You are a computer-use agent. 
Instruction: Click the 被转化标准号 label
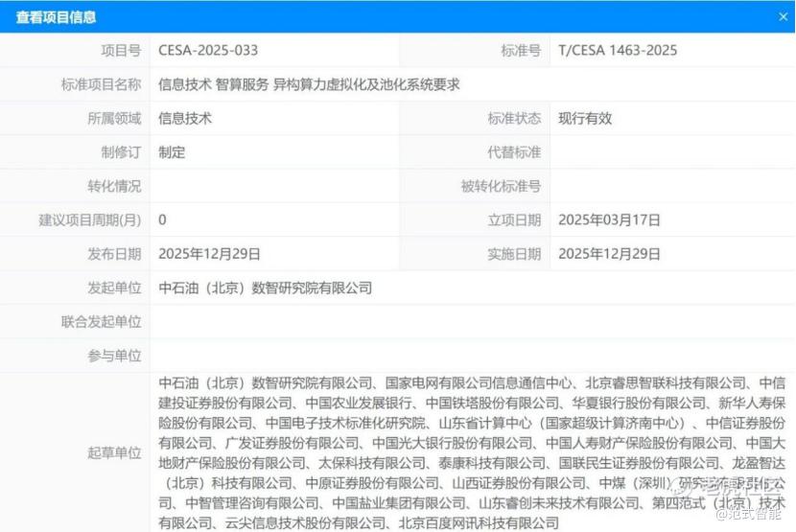coord(501,186)
